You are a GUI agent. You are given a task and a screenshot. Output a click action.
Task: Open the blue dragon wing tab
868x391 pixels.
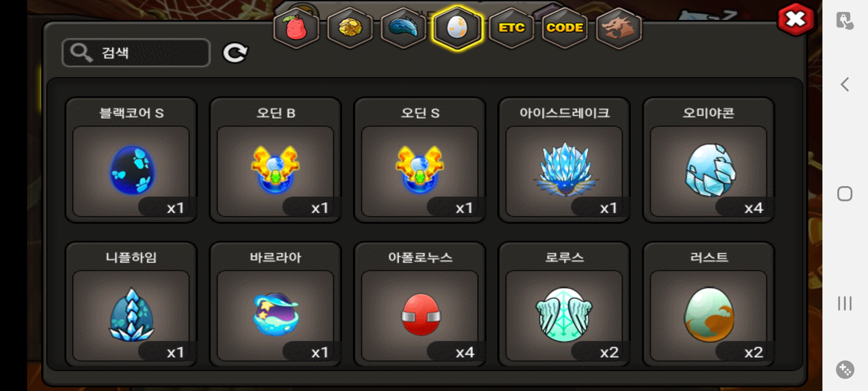tap(403, 28)
